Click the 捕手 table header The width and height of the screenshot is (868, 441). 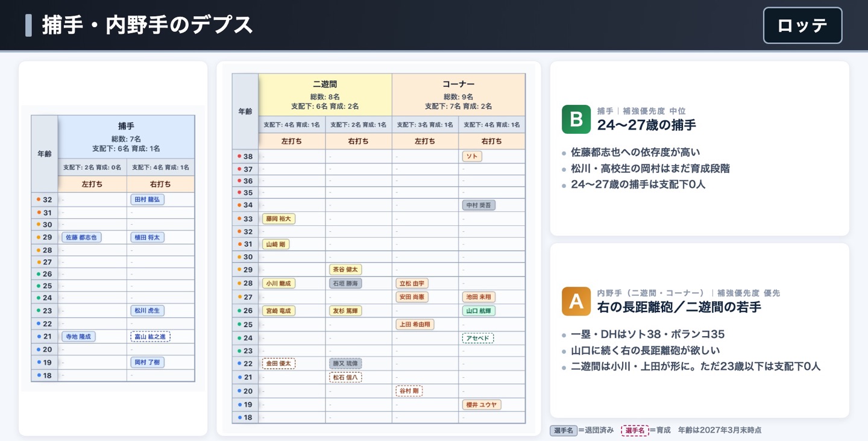pos(126,137)
